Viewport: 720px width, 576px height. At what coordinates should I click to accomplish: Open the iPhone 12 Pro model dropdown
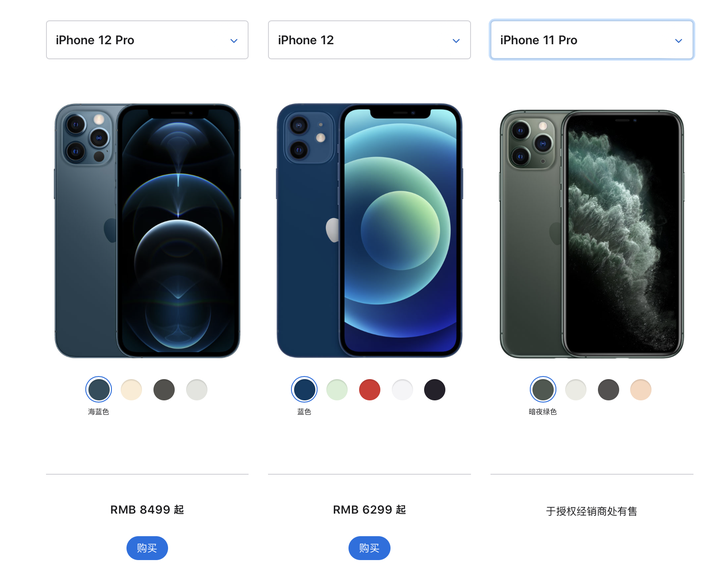tap(147, 40)
